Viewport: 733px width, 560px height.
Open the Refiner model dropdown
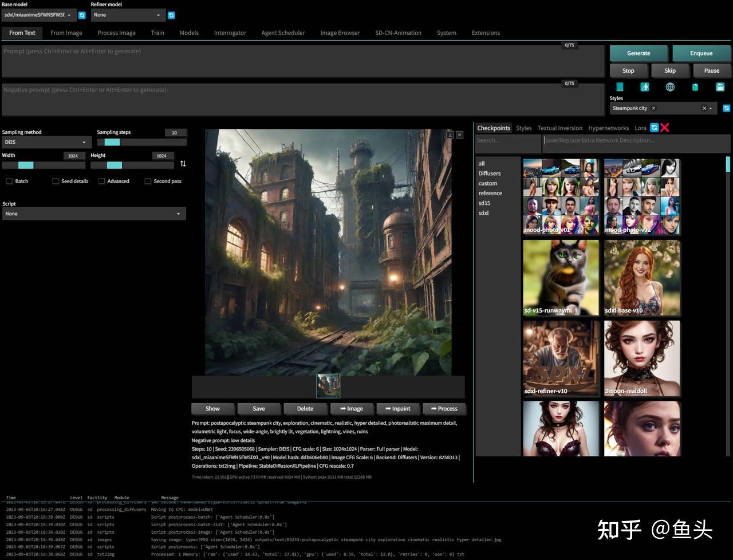click(127, 15)
